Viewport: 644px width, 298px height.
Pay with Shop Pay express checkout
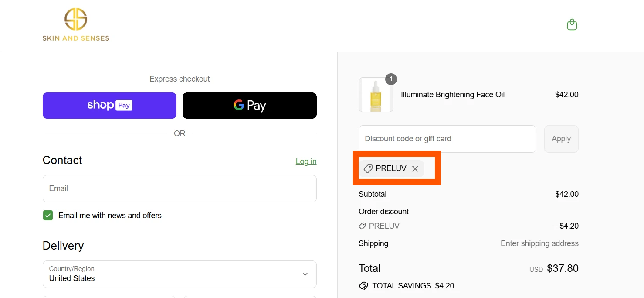[109, 106]
